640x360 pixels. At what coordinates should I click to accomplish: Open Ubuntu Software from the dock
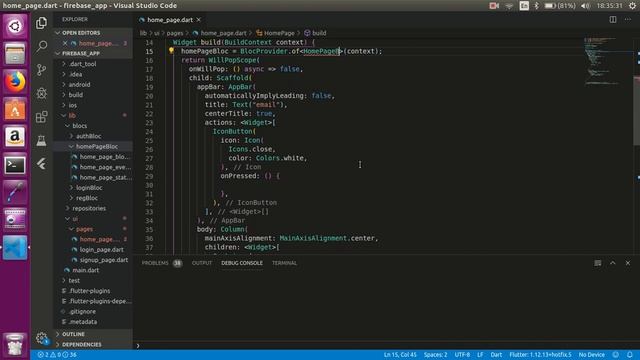(15, 109)
